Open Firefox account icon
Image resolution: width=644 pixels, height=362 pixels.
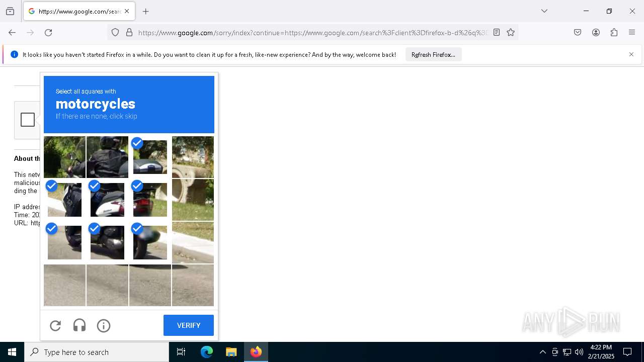596,33
